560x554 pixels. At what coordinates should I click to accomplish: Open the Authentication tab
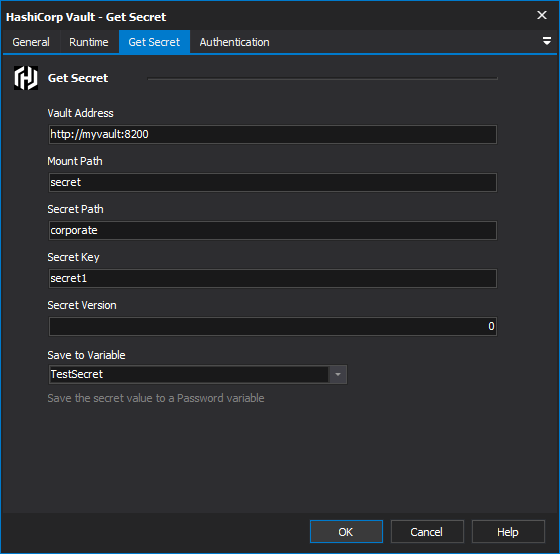(235, 42)
